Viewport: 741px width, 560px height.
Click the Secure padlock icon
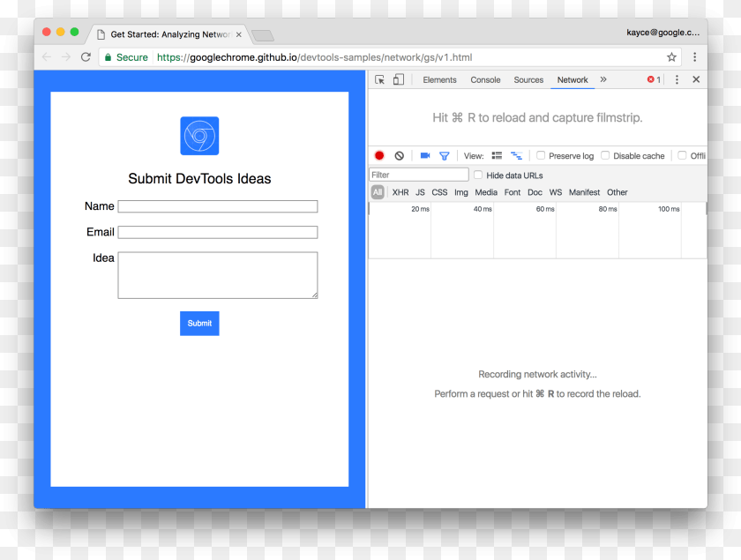(108, 57)
